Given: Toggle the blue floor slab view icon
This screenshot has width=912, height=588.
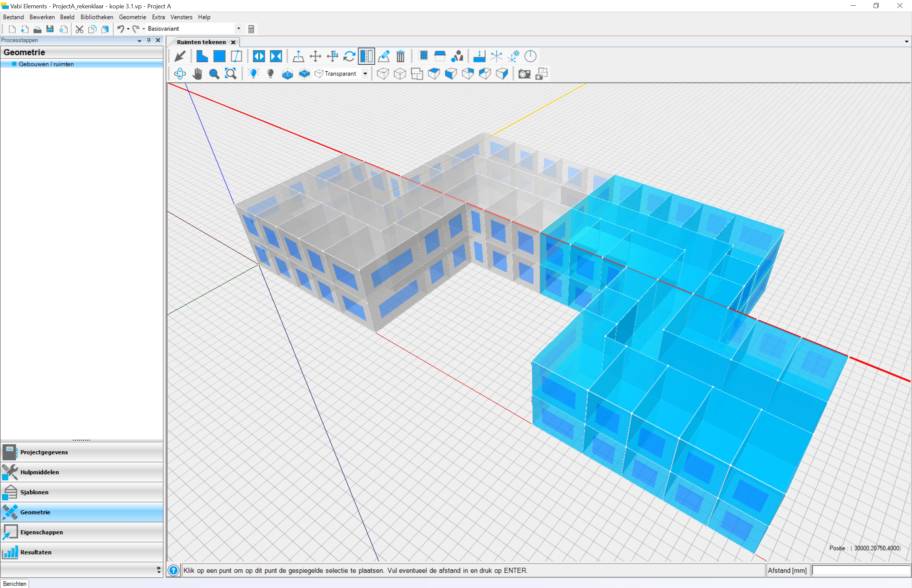Looking at the screenshot, I should point(304,74).
